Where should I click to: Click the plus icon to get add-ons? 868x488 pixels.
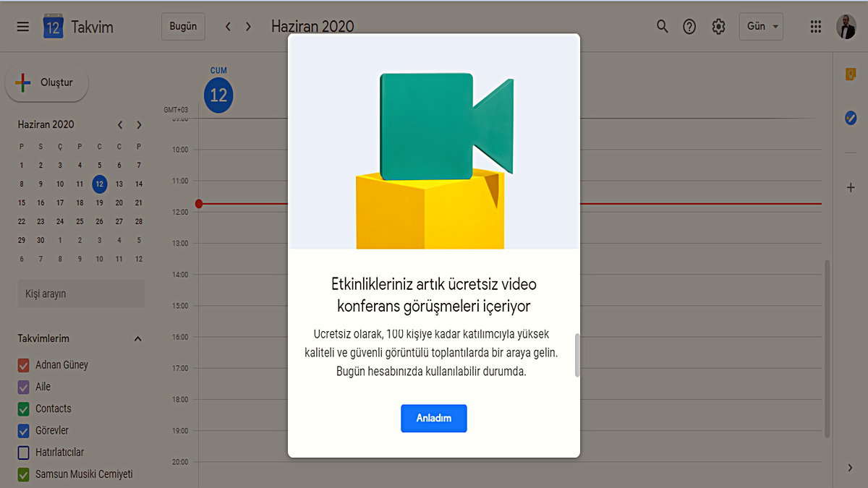click(x=851, y=187)
